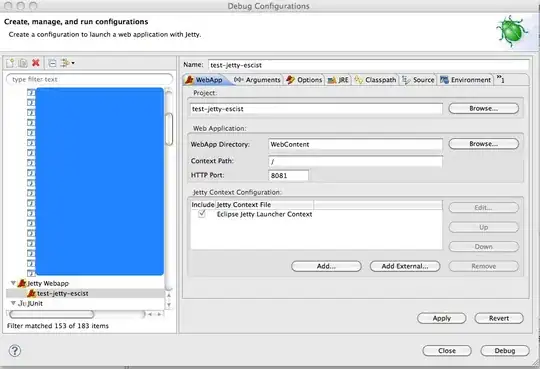Click the Add External... button
This screenshot has height=369, width=540.
click(405, 266)
